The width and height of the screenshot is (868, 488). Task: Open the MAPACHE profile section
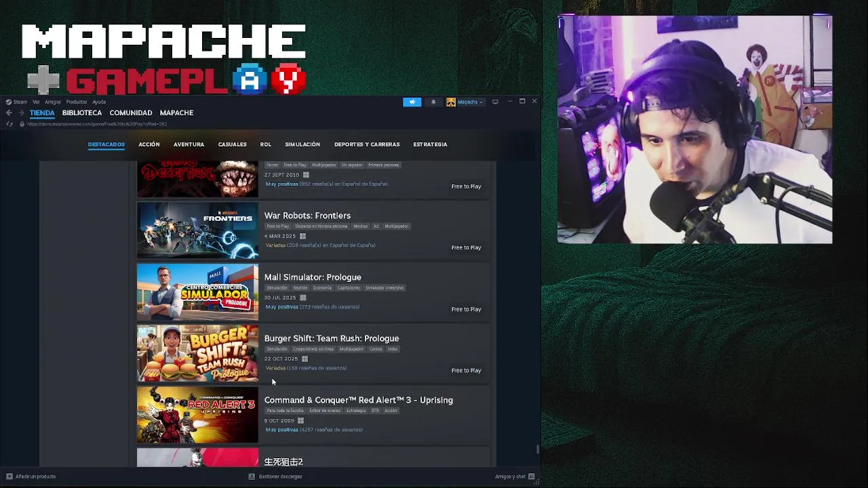tap(176, 113)
